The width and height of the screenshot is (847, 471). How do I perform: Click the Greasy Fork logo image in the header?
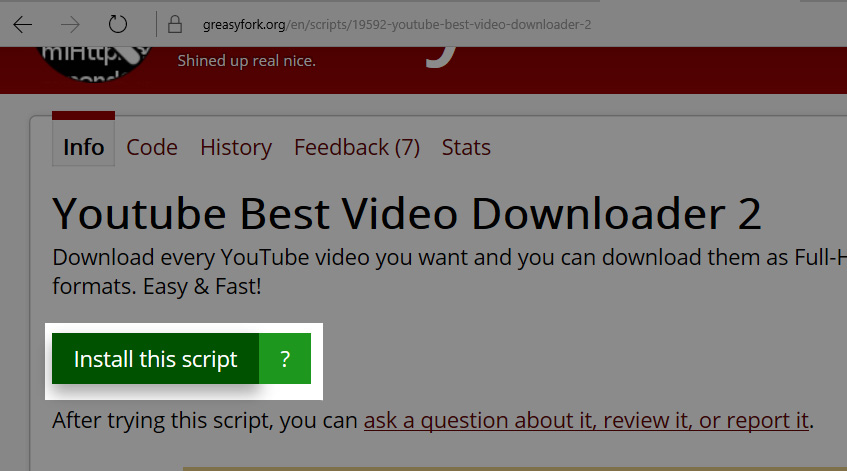coord(95,64)
